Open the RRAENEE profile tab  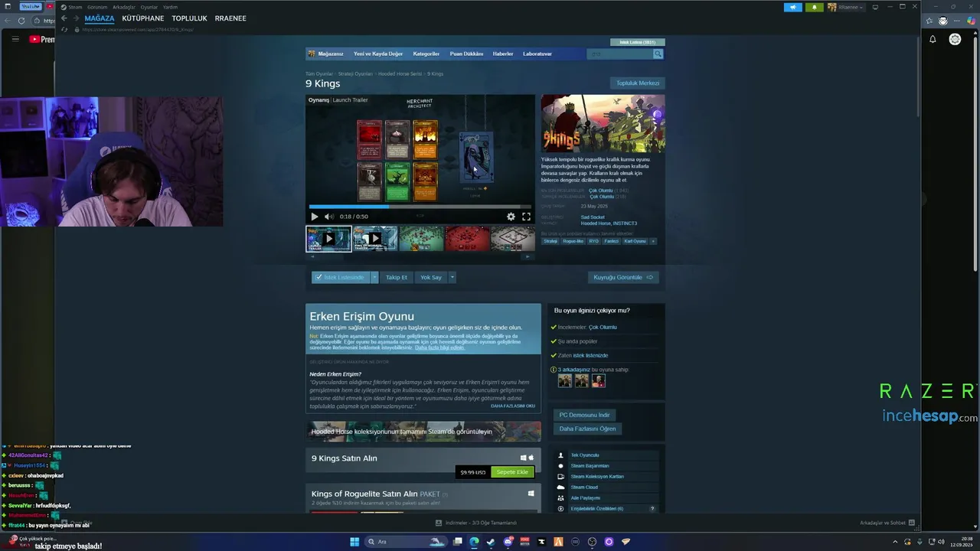pos(230,18)
